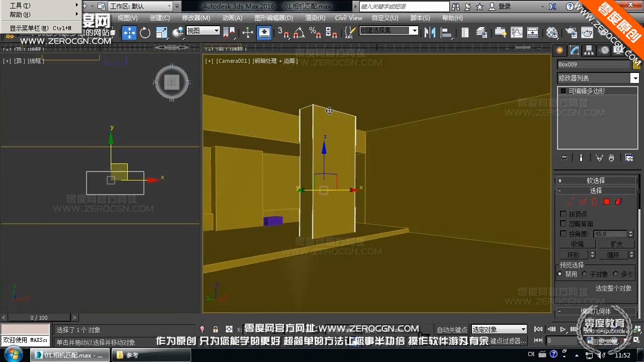644x362 pixels.
Task: Toggle the 3D Snaps icon
Action: pos(284,33)
